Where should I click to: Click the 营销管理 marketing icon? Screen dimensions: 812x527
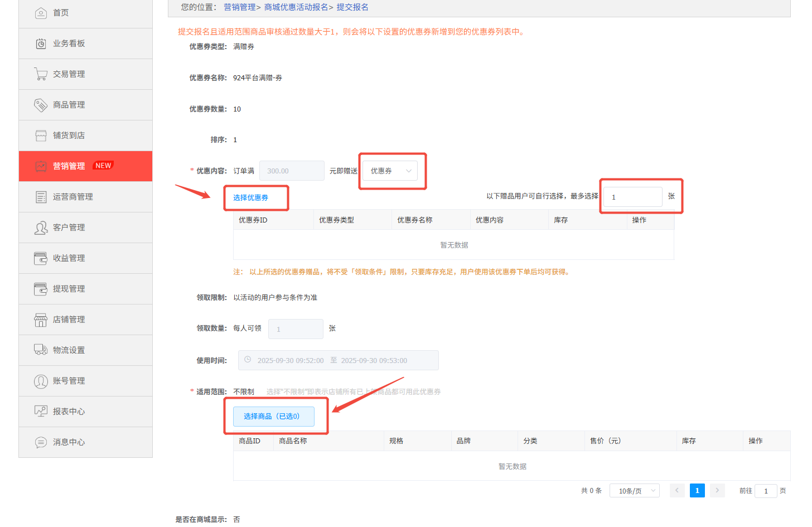coord(41,166)
